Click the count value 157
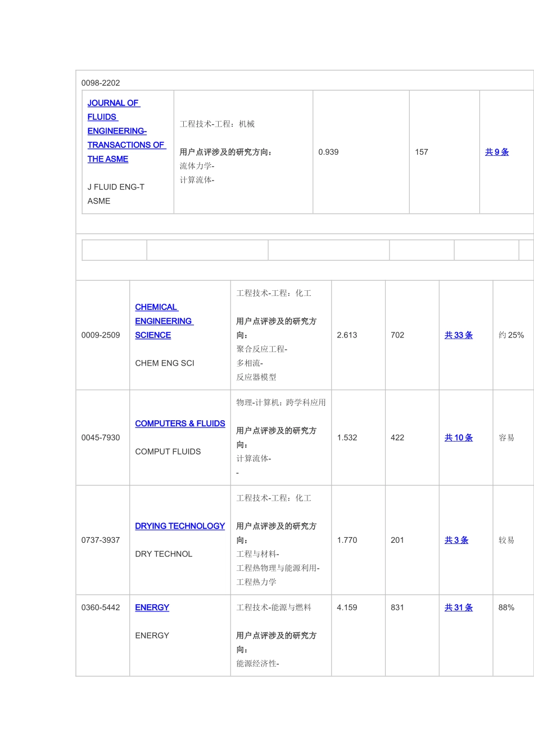Image resolution: width=534 pixels, height=756 pixels. coord(422,152)
